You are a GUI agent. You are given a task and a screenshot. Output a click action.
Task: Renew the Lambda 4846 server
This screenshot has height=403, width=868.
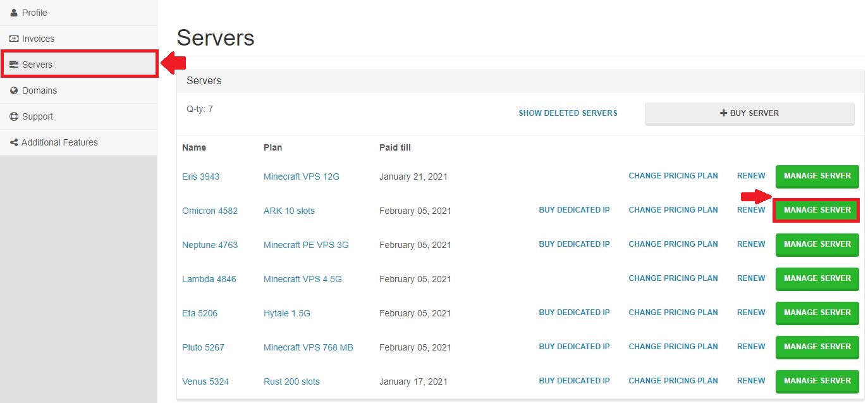click(751, 278)
